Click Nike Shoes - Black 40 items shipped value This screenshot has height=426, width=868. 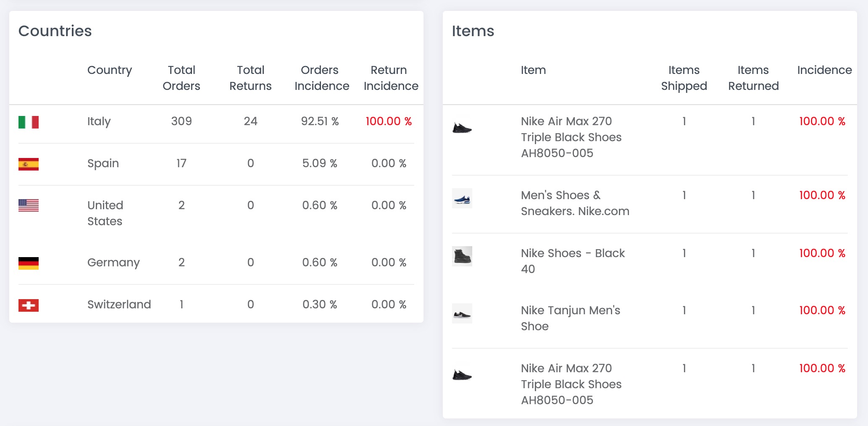684,253
